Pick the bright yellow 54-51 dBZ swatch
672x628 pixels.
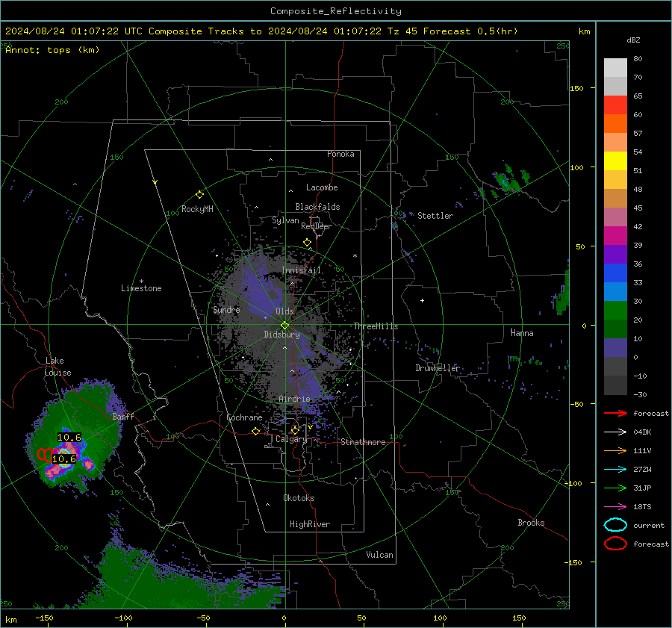615,161
